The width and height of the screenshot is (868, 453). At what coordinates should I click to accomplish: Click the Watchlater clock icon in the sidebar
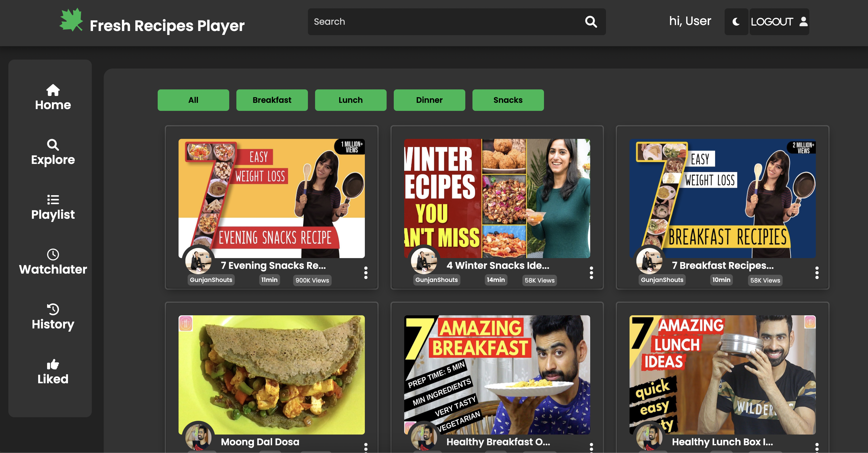pos(53,254)
